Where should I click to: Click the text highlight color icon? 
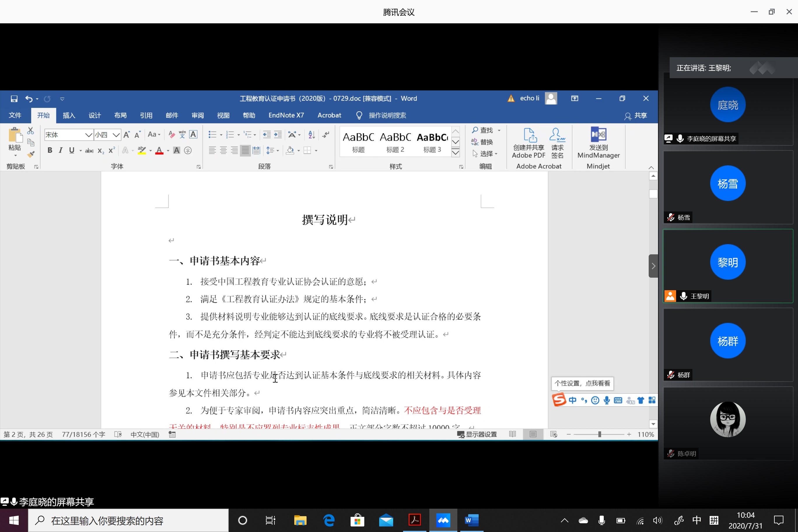coord(142,150)
